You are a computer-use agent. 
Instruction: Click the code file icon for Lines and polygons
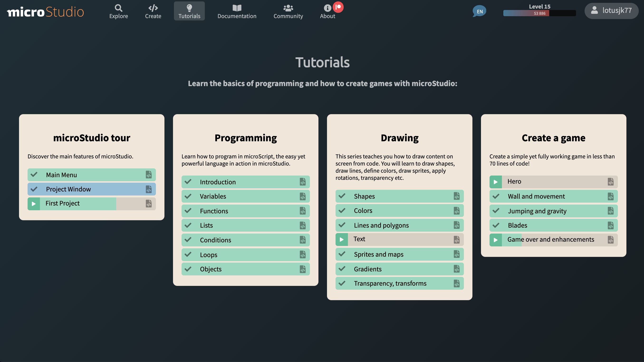point(457,225)
